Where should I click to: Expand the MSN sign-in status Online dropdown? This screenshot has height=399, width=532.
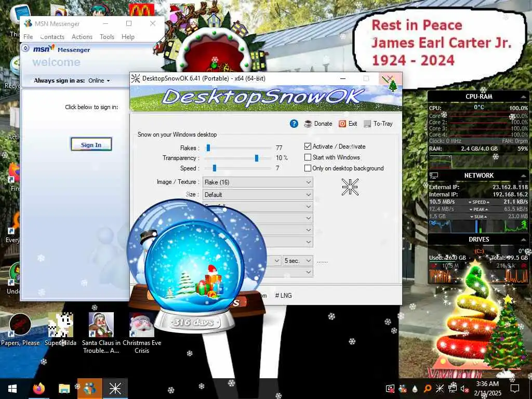coord(99,81)
